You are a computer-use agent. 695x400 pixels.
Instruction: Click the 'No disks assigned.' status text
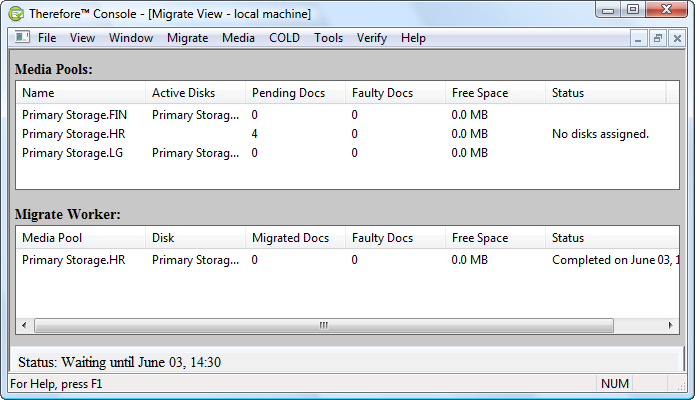coord(600,134)
